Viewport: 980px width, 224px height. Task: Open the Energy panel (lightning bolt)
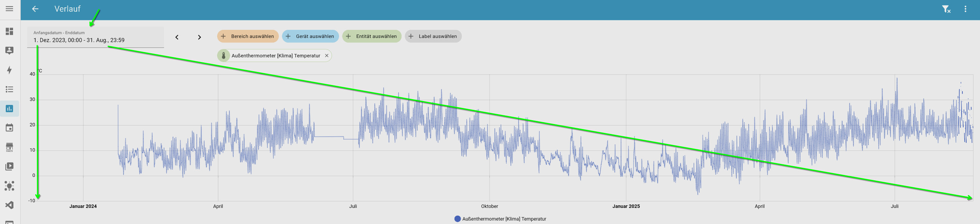(x=10, y=70)
